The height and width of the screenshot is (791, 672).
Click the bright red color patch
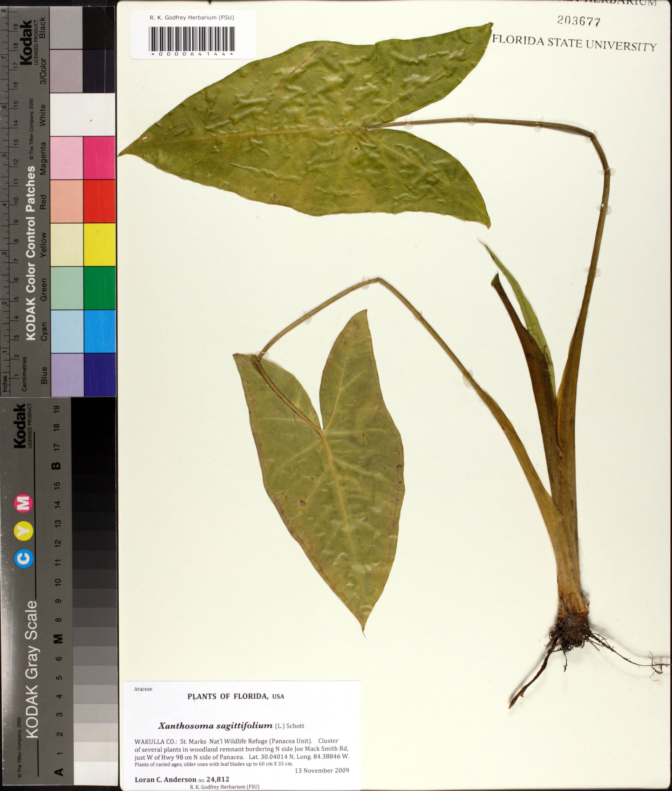pos(99,201)
